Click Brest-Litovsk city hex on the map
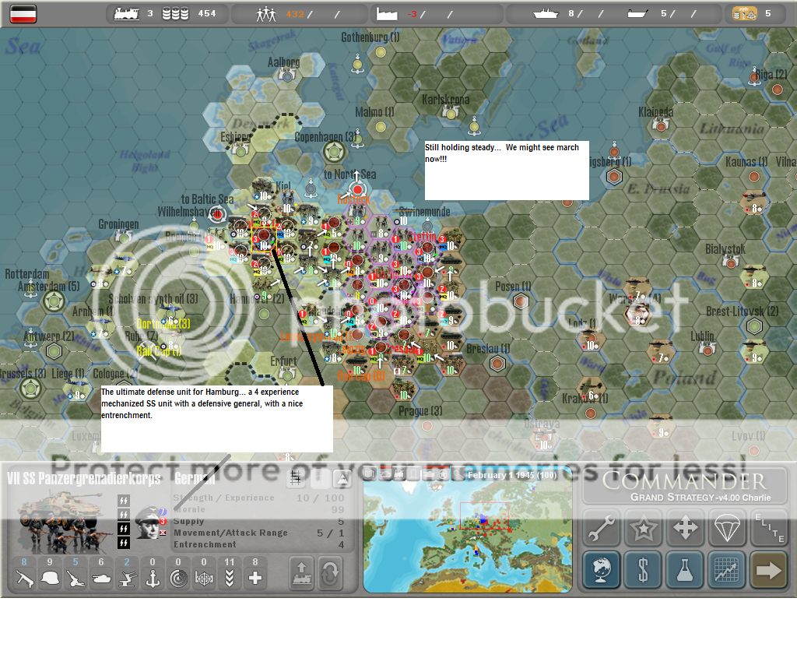This screenshot has height=672, width=797. click(x=754, y=326)
